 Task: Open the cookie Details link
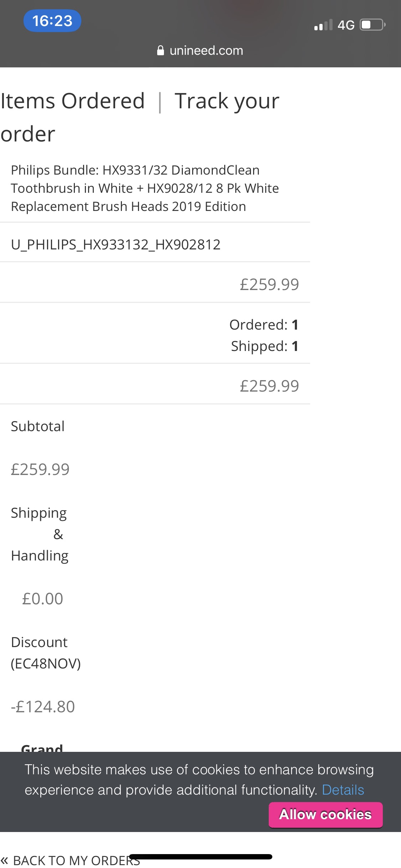pyautogui.click(x=343, y=790)
